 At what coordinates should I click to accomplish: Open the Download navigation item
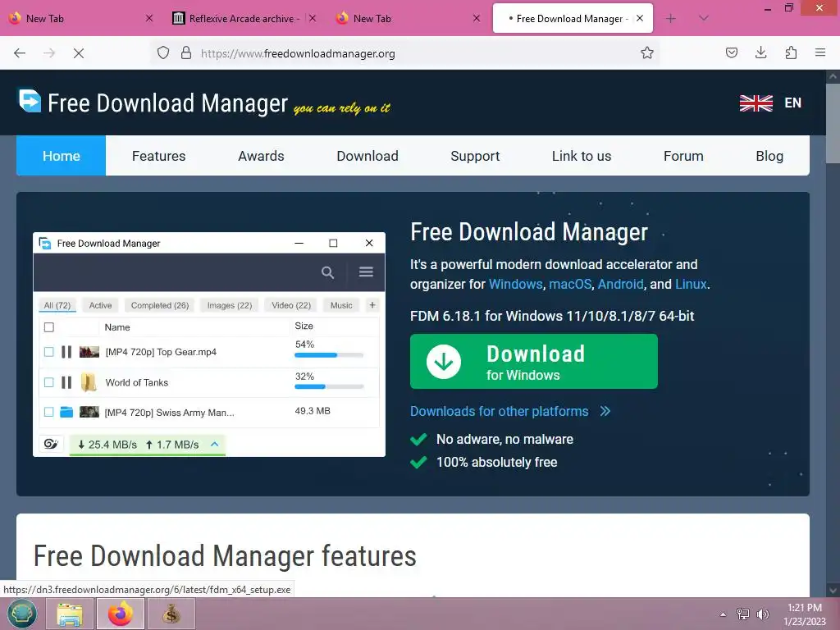pos(367,156)
